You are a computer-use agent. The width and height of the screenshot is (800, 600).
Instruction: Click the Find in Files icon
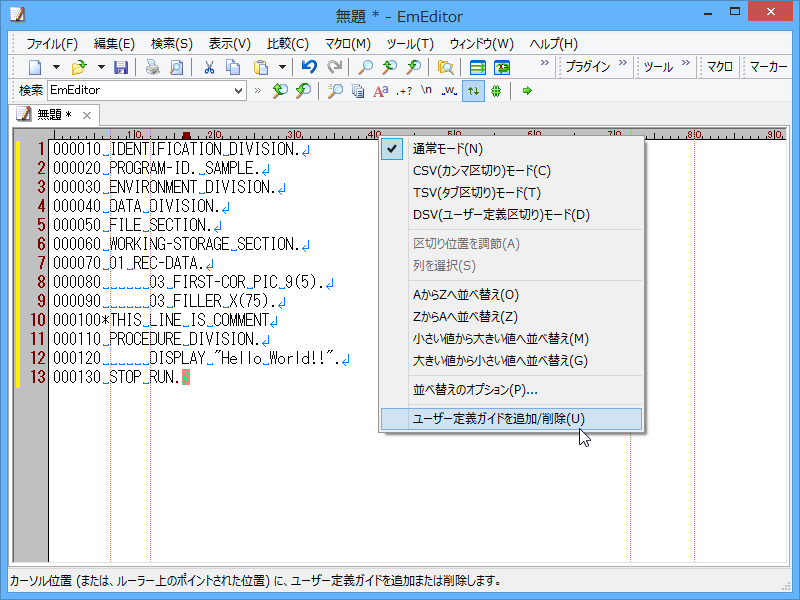click(445, 67)
